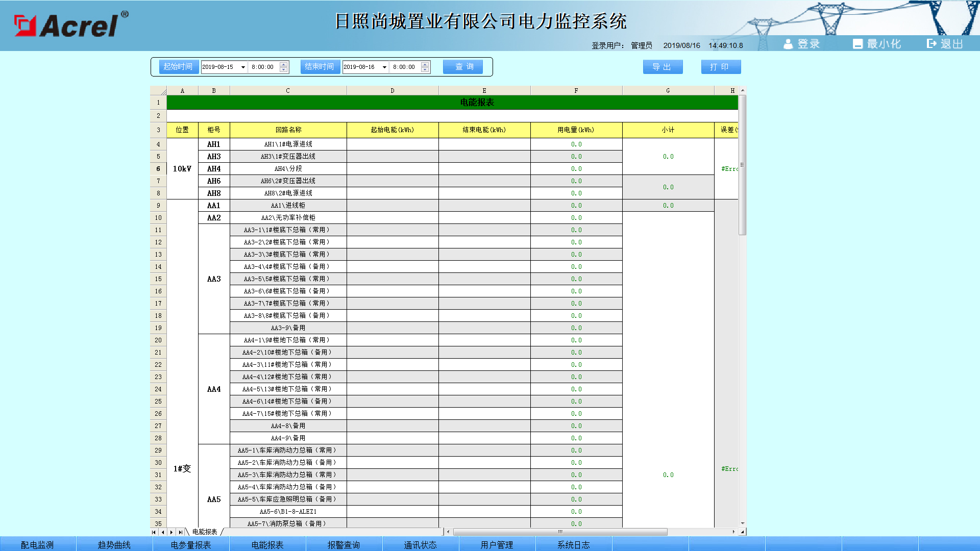Click cell AH4\分段
Viewport: 980px width, 551px height.
(x=288, y=169)
